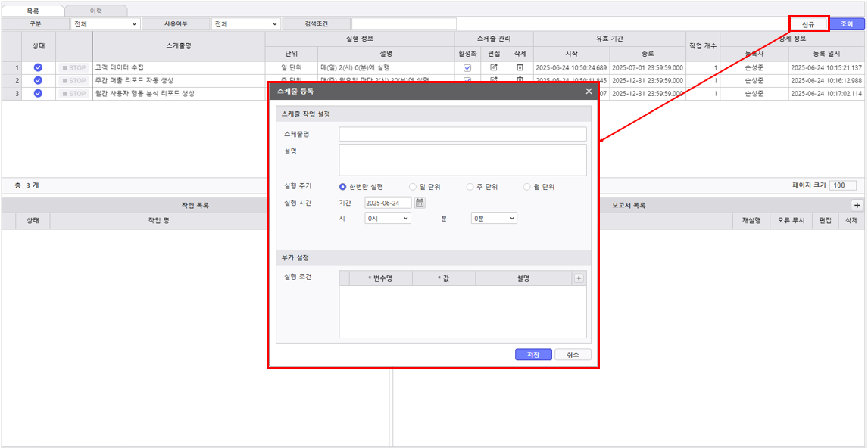Click the status check icon in row 3
Viewport: 868px width, 448px height.
38,94
